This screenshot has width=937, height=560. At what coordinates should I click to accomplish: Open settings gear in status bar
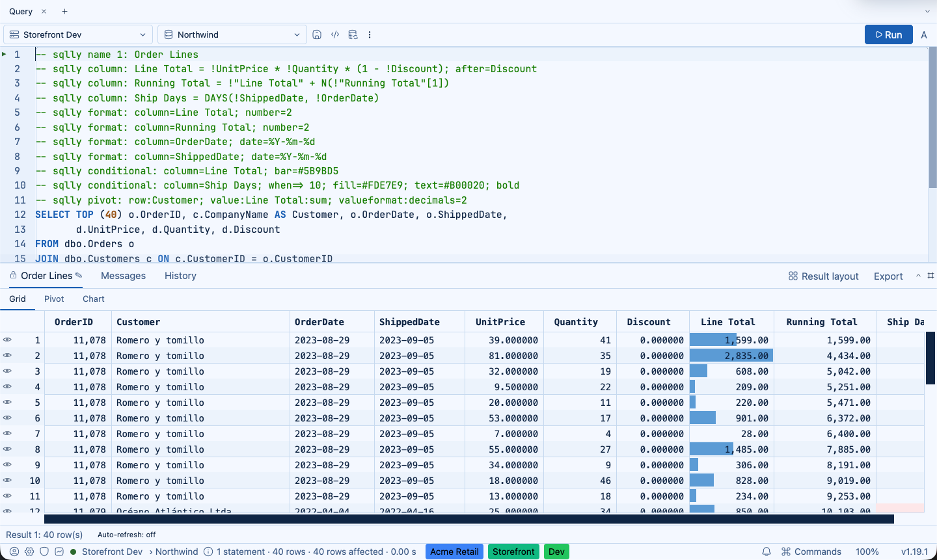click(29, 552)
